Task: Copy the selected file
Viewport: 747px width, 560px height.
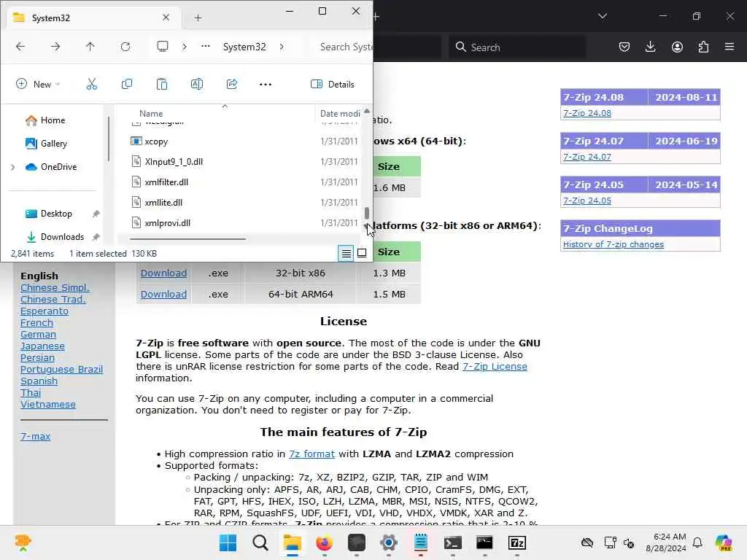Action: [x=127, y=85]
